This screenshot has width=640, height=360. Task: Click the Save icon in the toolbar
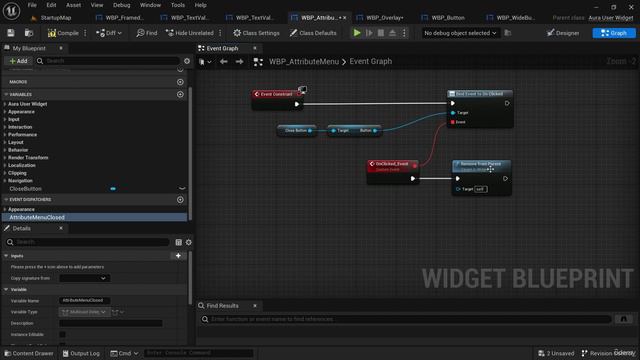pyautogui.click(x=11, y=33)
